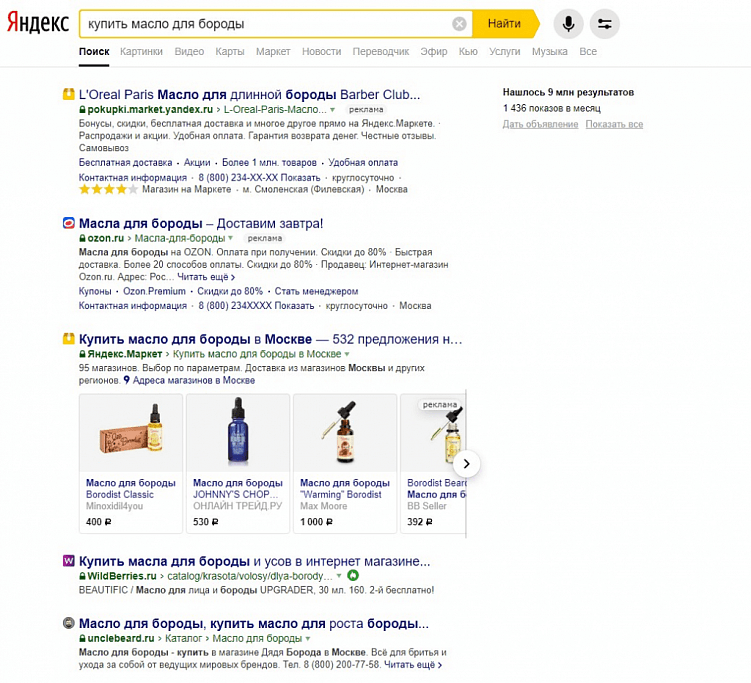Open the Кью tab
Screen dimensions: 751x683
coord(468,51)
